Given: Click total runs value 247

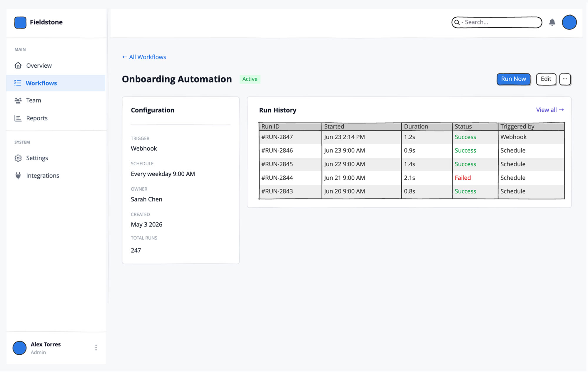Looking at the screenshot, I should tap(136, 251).
